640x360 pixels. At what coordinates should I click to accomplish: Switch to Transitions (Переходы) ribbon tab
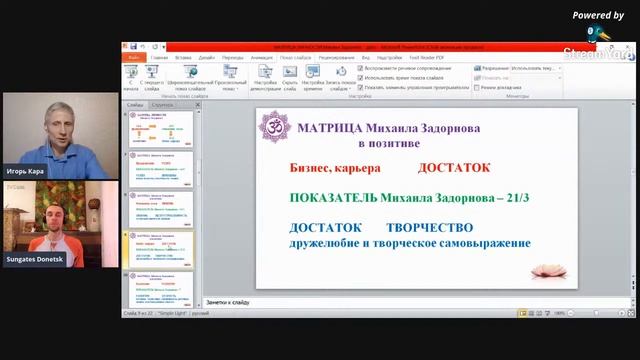point(233,58)
